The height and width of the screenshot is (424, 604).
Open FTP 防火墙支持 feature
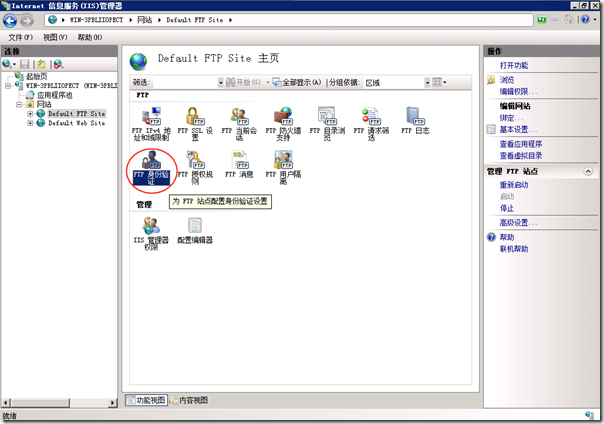coord(283,124)
